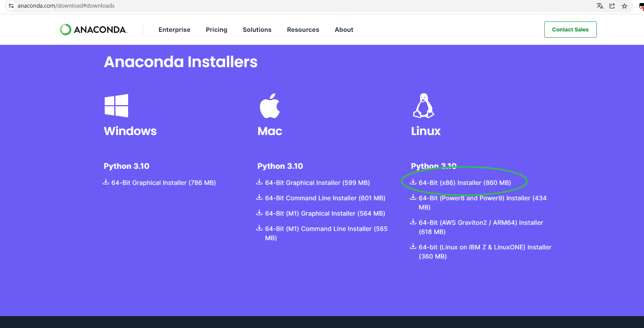Viewport: 644px width, 328px height.
Task: Click Python 3.10 label under Mac
Action: point(280,166)
